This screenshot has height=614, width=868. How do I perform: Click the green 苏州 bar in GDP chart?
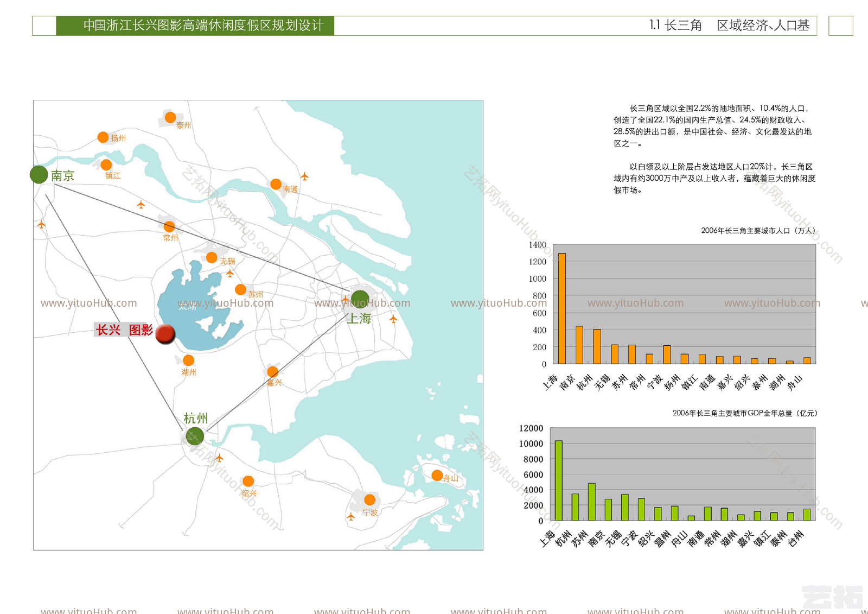point(592,502)
